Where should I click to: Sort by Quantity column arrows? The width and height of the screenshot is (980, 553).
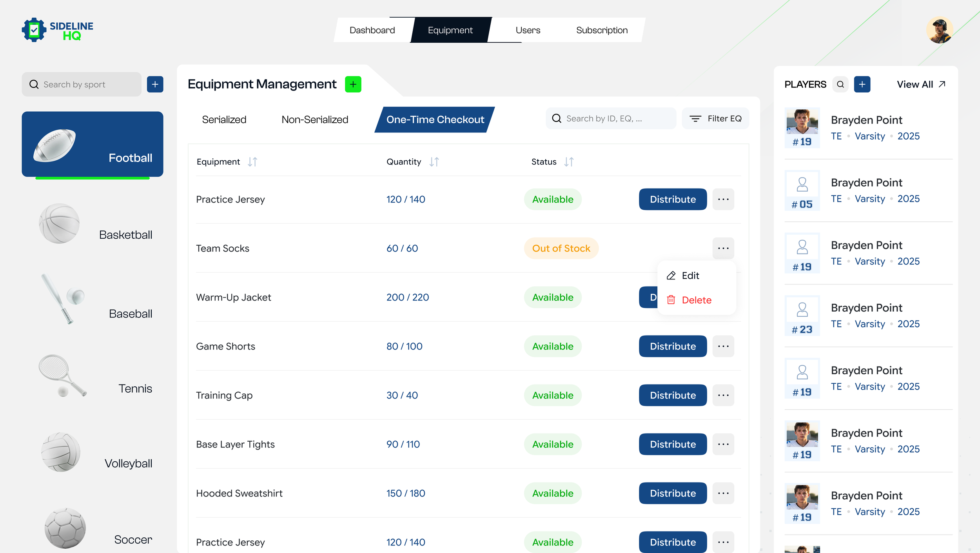pos(434,162)
